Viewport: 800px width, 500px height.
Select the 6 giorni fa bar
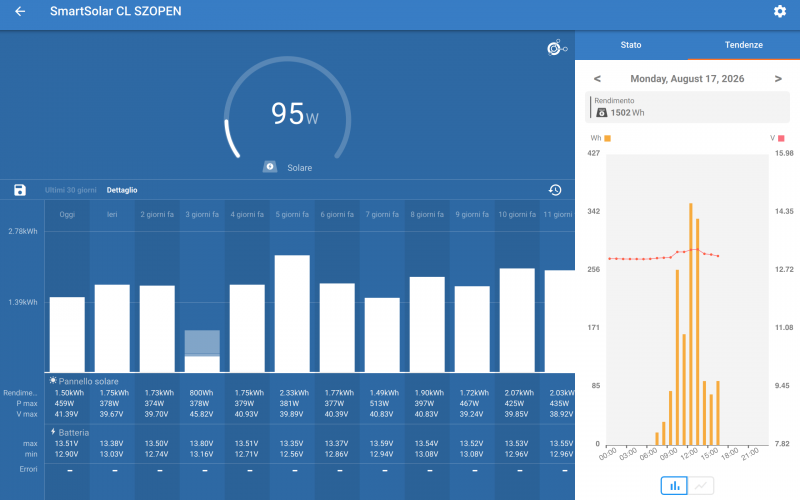click(337, 327)
